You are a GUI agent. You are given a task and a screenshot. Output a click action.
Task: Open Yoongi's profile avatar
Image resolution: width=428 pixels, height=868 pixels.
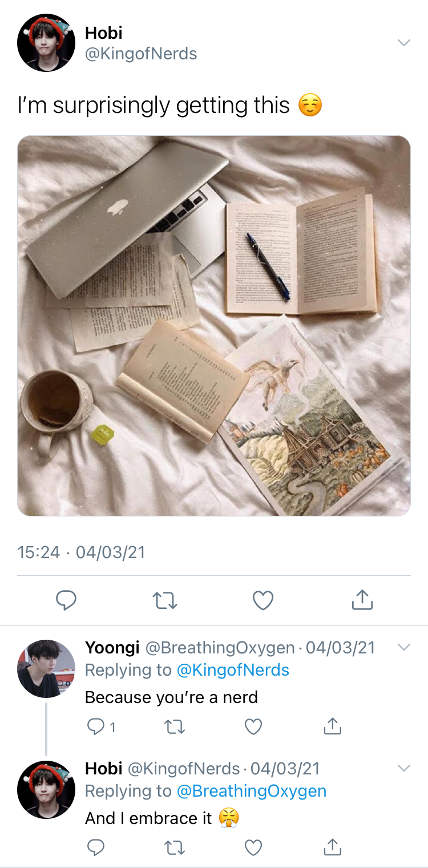pos(46,668)
